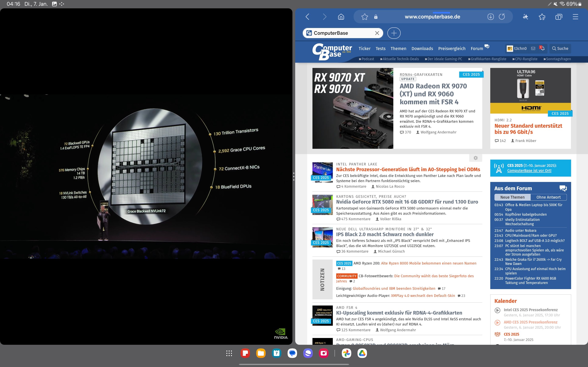Screen dimensions: 588x367
Task: Open a new tab with plus button
Action: click(x=394, y=33)
